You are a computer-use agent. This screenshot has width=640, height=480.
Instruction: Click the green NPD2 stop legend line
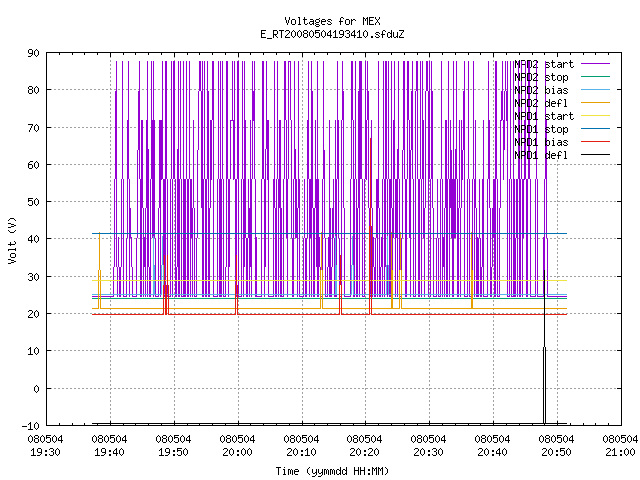click(596, 76)
